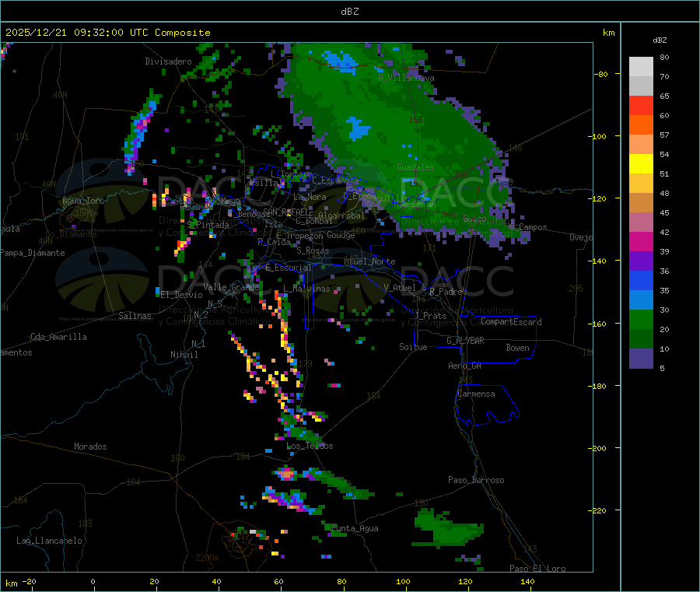This screenshot has height=592, width=700.
Task: Click the Cda_Amarilla map label
Action: click(58, 337)
